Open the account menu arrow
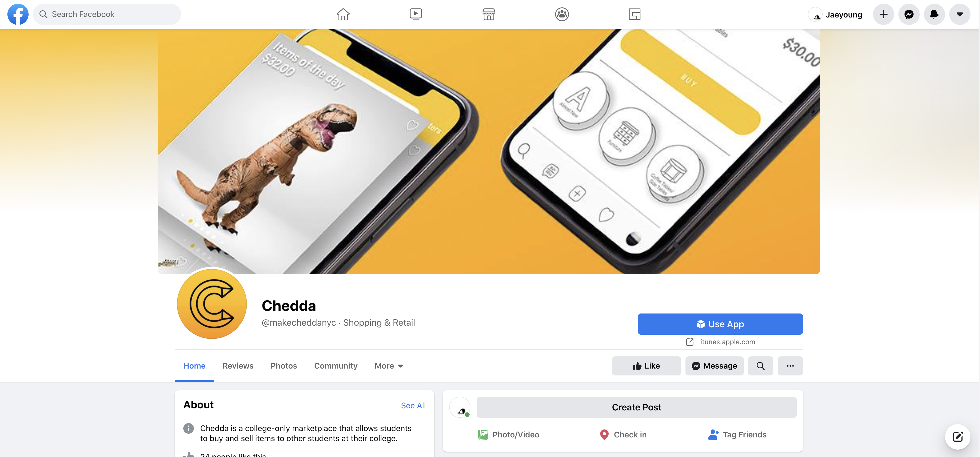This screenshot has height=457, width=980. click(960, 15)
